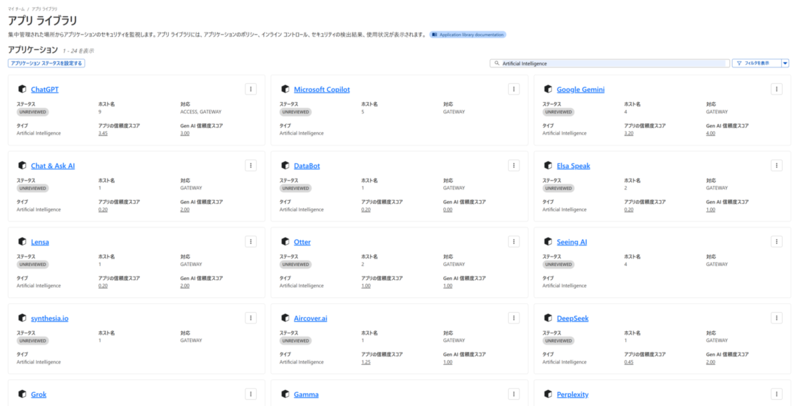
Task: Open the Gamma application link
Action: (x=306, y=394)
